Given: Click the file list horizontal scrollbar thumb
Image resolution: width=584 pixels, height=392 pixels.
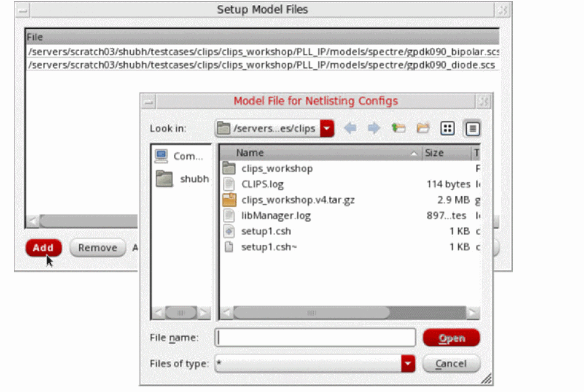Looking at the screenshot, I should 311,313.
